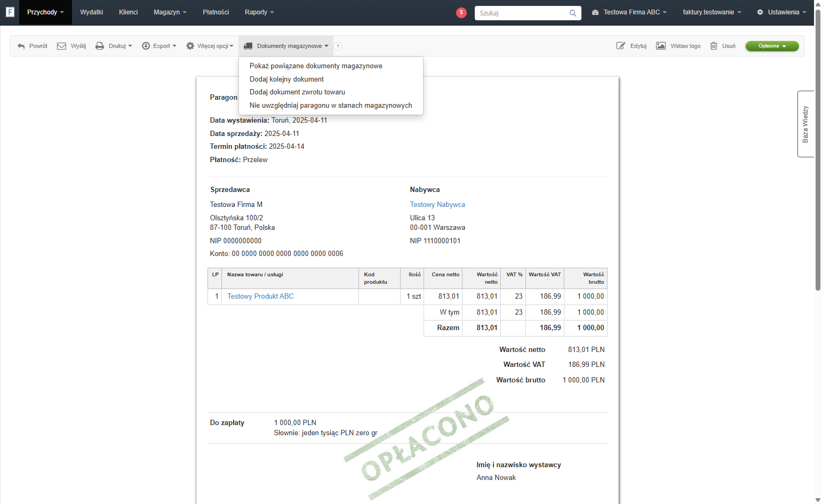Click the Drukuj printer icon
822x504 pixels.
100,46
